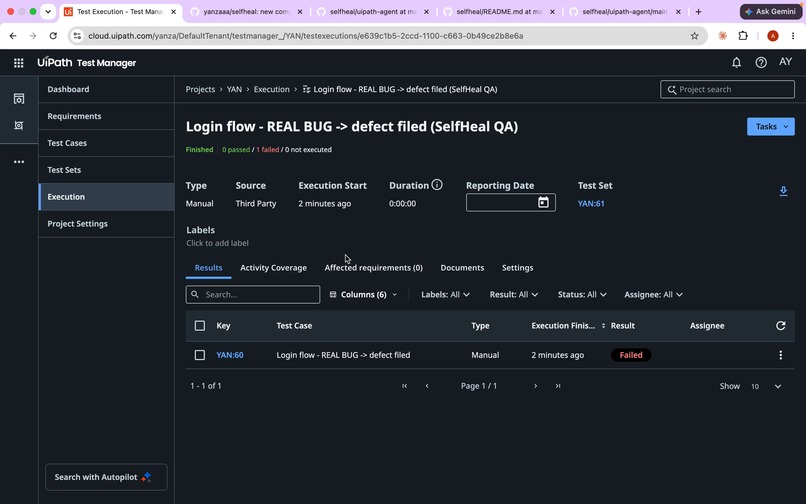
Task: Go to previous page of results
Action: [427, 386]
